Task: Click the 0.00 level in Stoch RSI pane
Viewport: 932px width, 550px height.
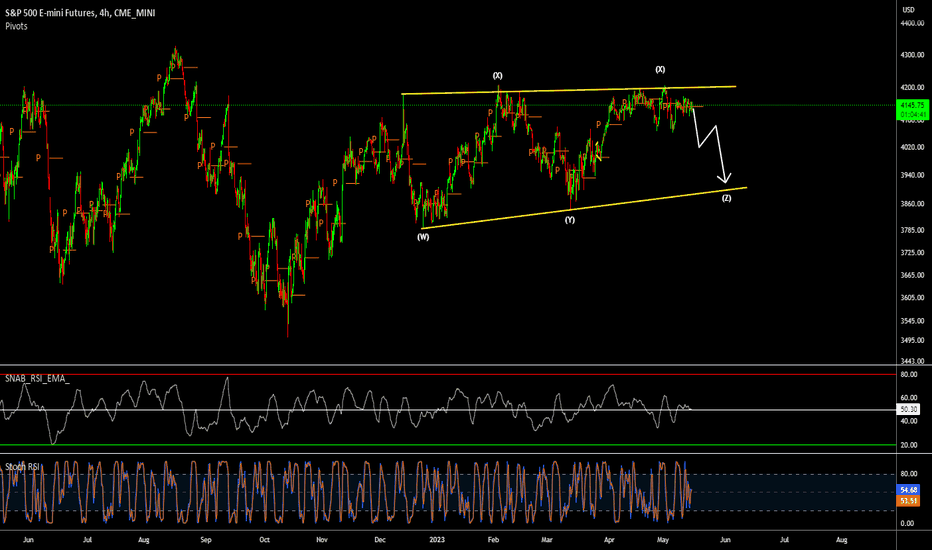Action: pyautogui.click(x=908, y=523)
